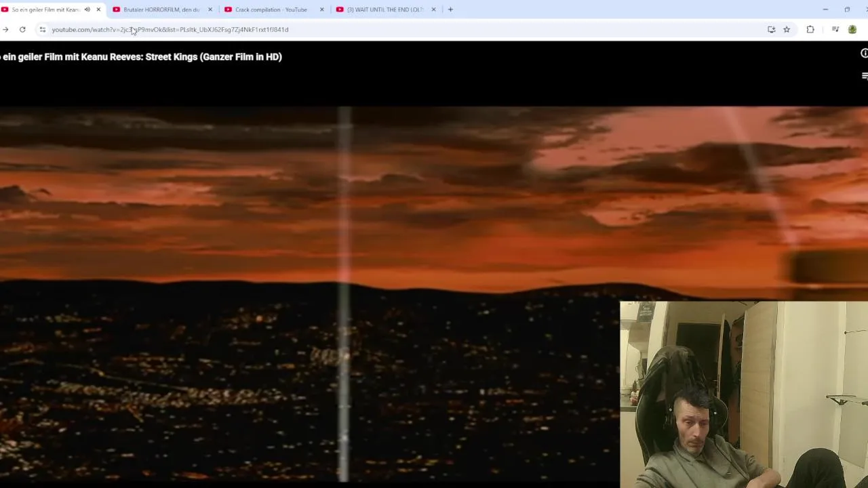Screen dimensions: 868x488
Task: Open the media controls icon in toolbar
Action: coord(835,30)
